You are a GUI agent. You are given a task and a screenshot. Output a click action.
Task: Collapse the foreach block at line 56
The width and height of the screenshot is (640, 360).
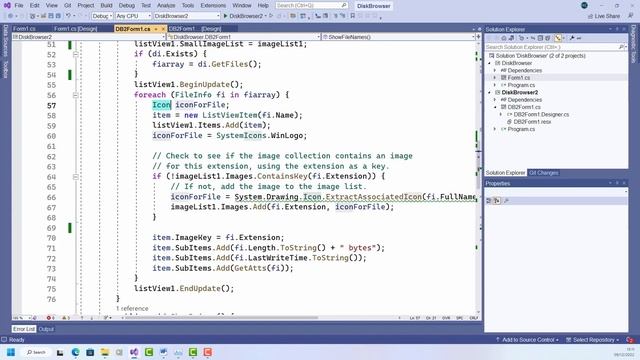click(76, 95)
